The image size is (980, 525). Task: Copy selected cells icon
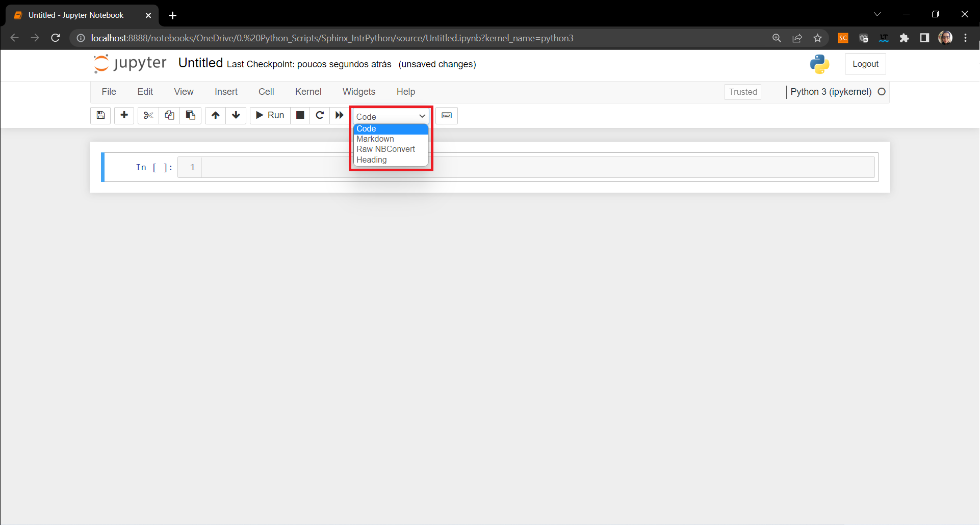click(169, 115)
